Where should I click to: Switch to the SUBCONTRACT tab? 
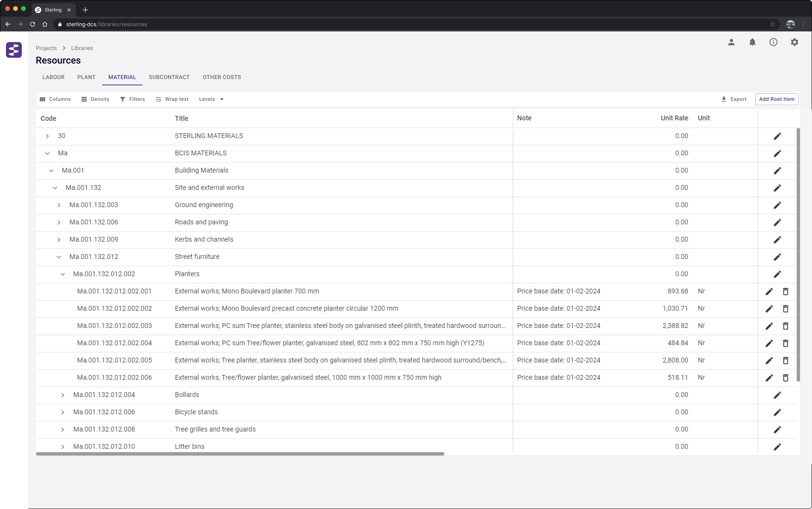(169, 77)
